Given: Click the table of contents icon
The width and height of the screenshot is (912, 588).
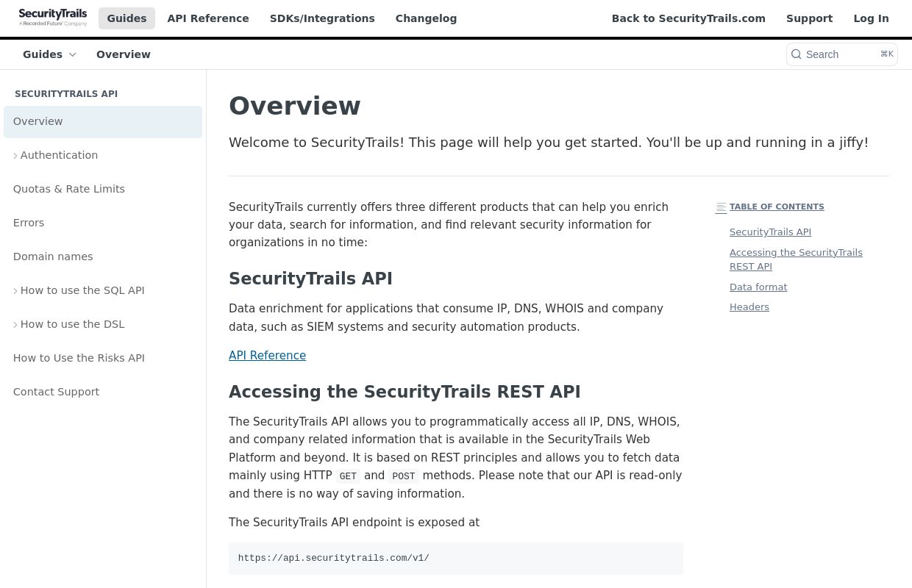Looking at the screenshot, I should point(722,208).
